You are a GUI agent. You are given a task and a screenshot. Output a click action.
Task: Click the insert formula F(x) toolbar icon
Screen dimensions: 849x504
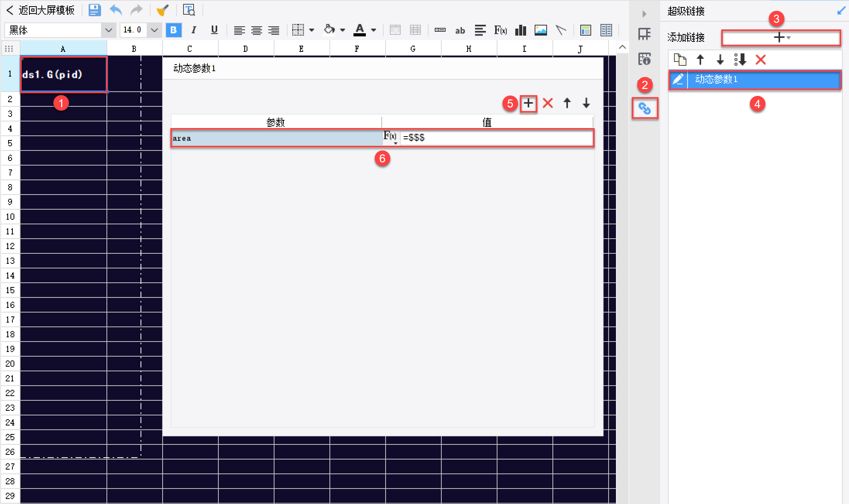[500, 30]
